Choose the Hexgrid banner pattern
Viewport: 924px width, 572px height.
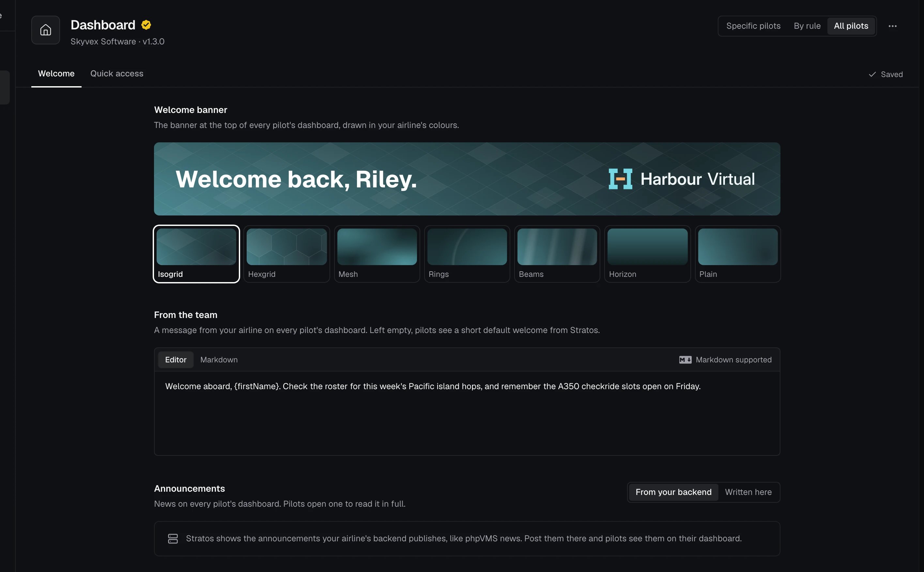tap(286, 254)
